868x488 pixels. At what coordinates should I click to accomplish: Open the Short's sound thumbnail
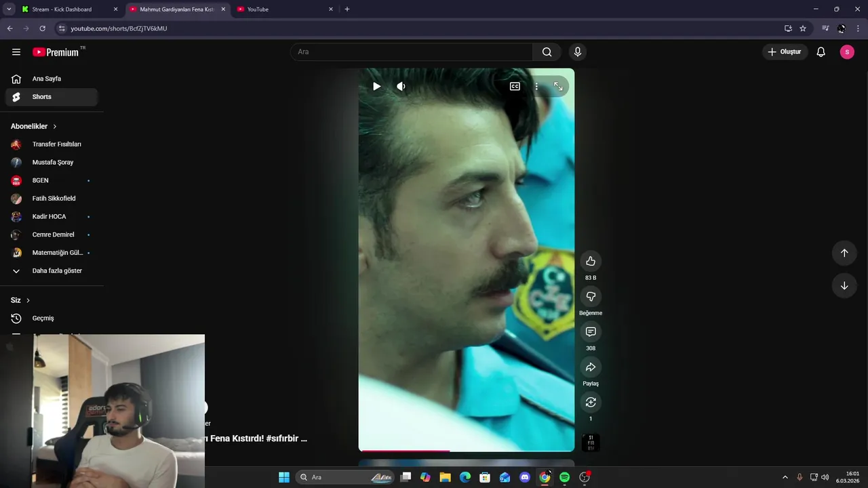(591, 443)
